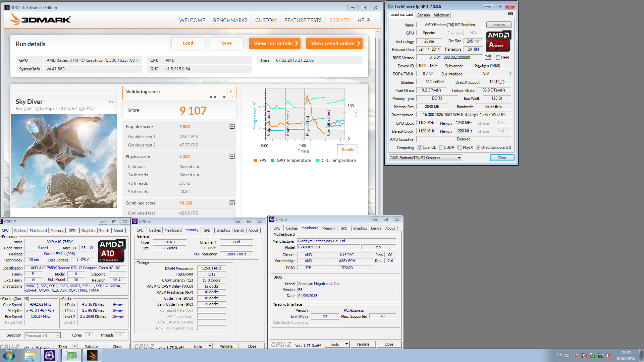The image size is (644, 362).
Task: Open the WELCOME tab in 3DMark
Action: point(192,20)
